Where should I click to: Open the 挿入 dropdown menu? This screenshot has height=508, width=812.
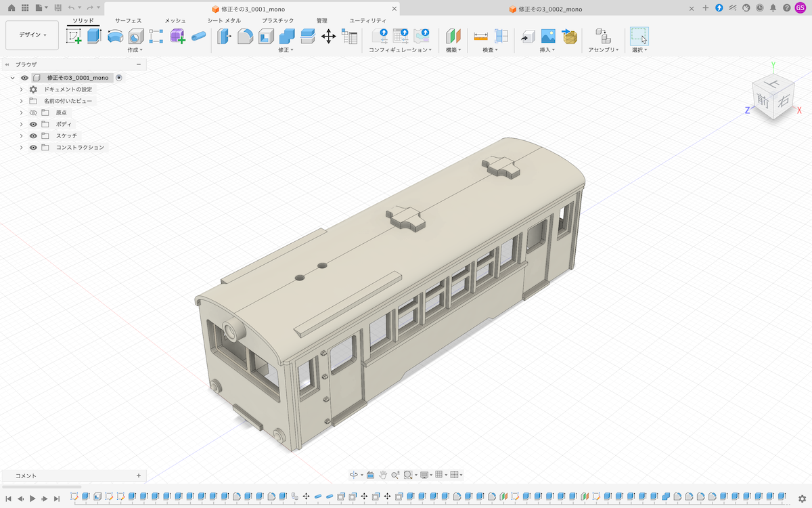(547, 50)
